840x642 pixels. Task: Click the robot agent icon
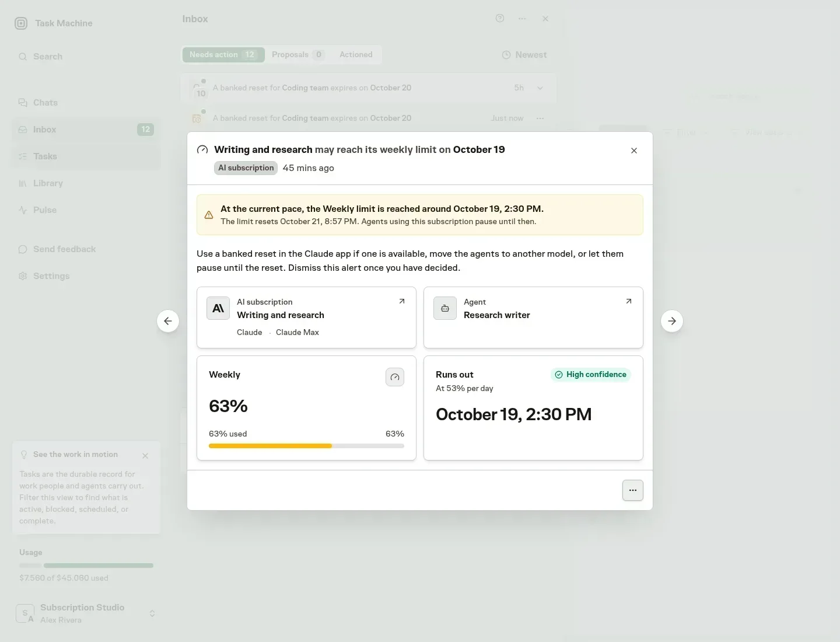tap(445, 308)
